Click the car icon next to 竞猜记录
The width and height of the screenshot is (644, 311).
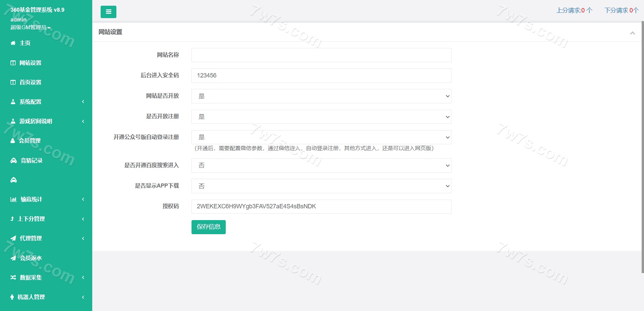coord(13,161)
